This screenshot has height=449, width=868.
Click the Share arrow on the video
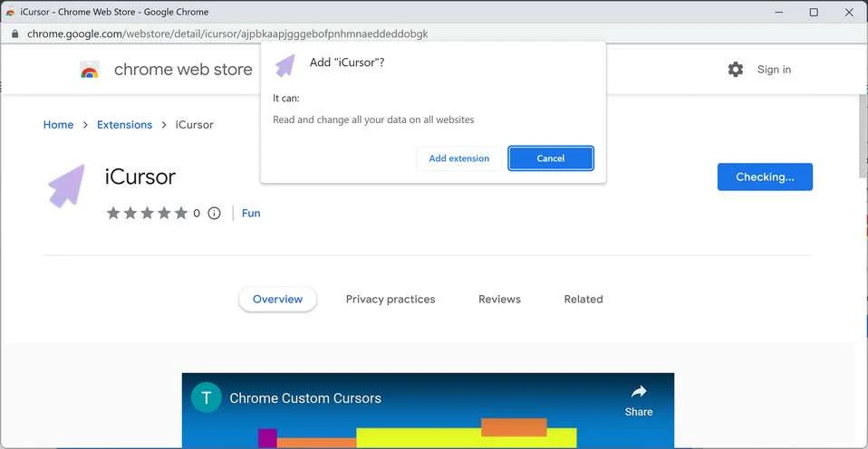(x=638, y=391)
